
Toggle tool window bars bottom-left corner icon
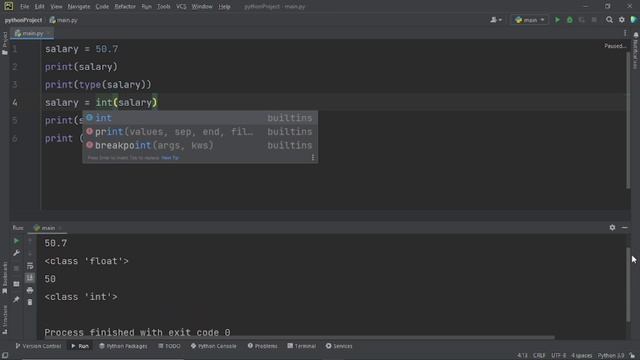click(x=5, y=356)
